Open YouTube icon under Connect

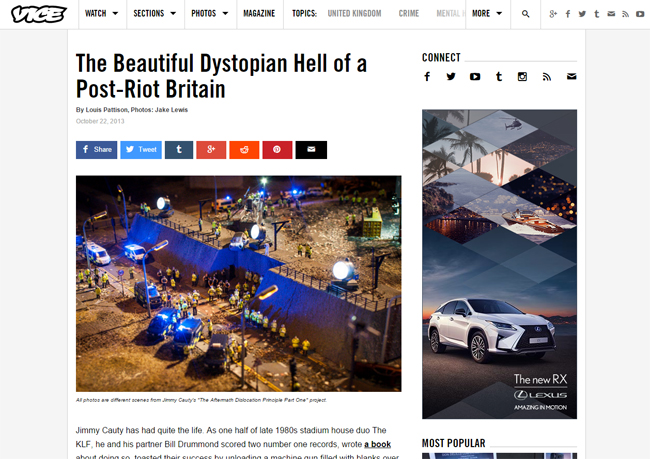475,77
